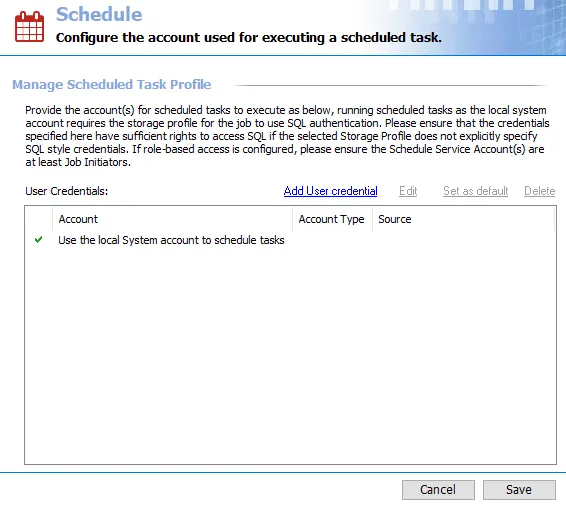This screenshot has height=506, width=566.
Task: Click the description paragraph about SQL authentication
Action: point(287,136)
